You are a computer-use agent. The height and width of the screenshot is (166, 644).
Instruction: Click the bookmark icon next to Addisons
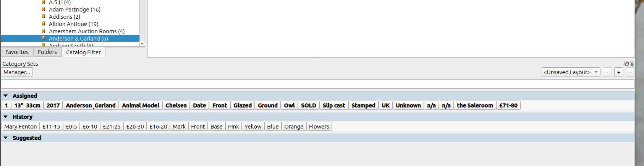coord(43,16)
